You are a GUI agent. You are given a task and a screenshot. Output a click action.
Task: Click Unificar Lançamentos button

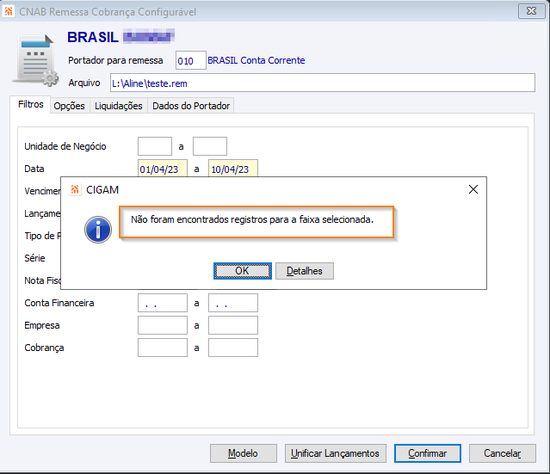click(x=335, y=453)
